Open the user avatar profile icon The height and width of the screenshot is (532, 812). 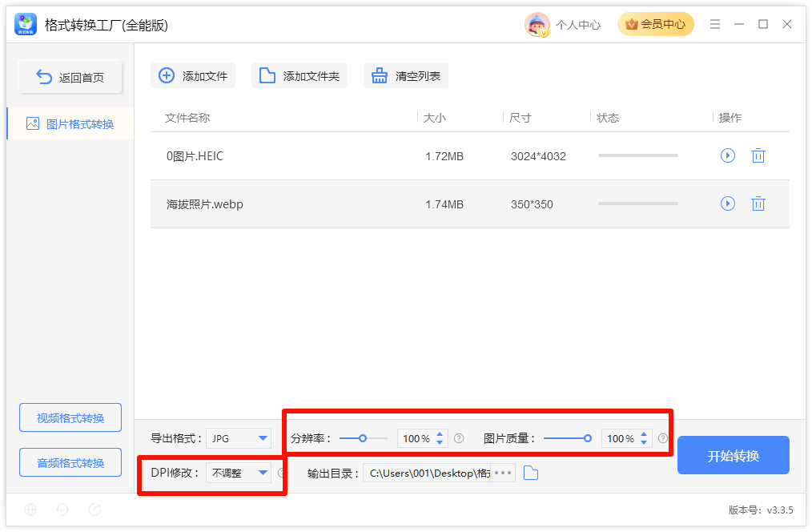point(537,24)
